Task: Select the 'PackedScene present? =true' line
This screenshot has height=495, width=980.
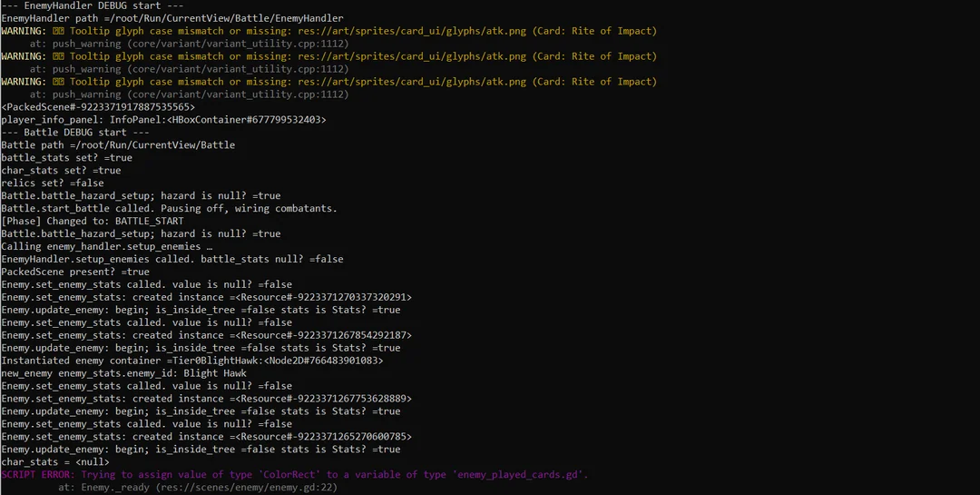Action: click(75, 272)
